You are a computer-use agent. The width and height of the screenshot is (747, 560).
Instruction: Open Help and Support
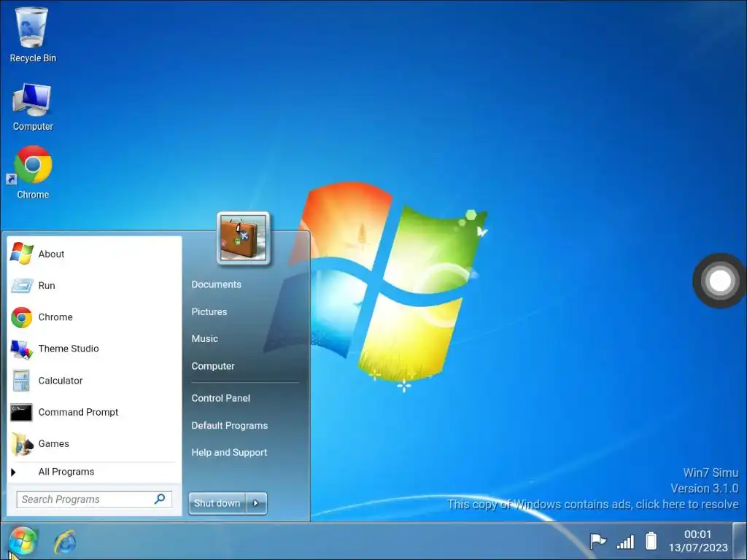tap(229, 452)
